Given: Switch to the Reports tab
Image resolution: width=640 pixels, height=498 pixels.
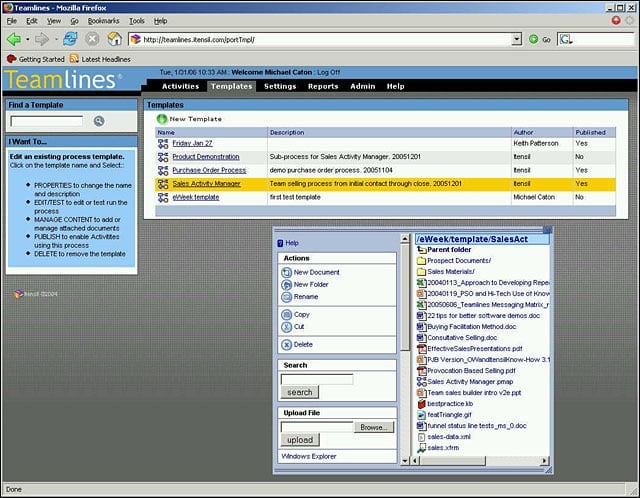Looking at the screenshot, I should click(x=323, y=86).
